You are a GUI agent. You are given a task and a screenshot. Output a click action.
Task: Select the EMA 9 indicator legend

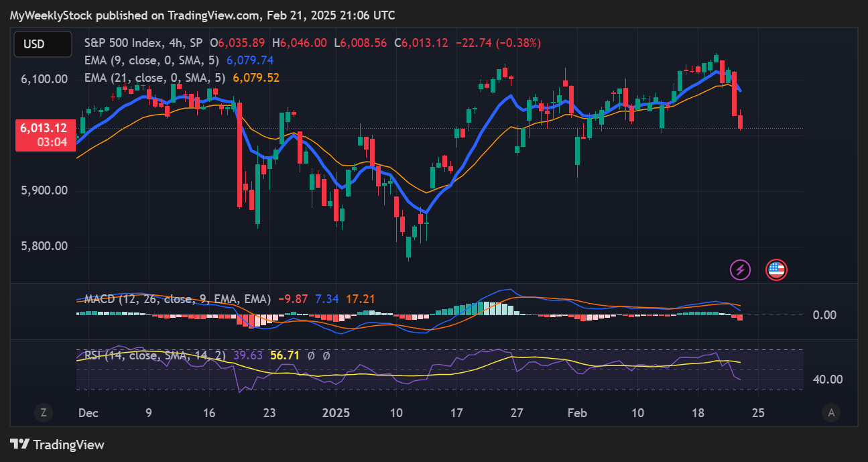click(153, 60)
